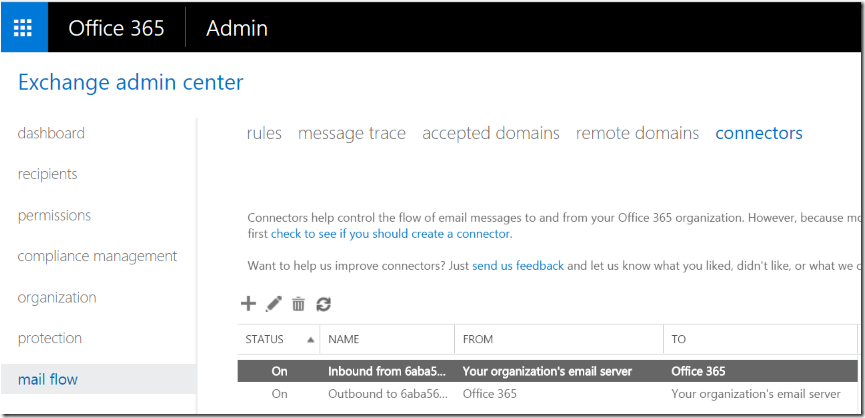
Task: Open compliance management section
Action: coord(98,256)
